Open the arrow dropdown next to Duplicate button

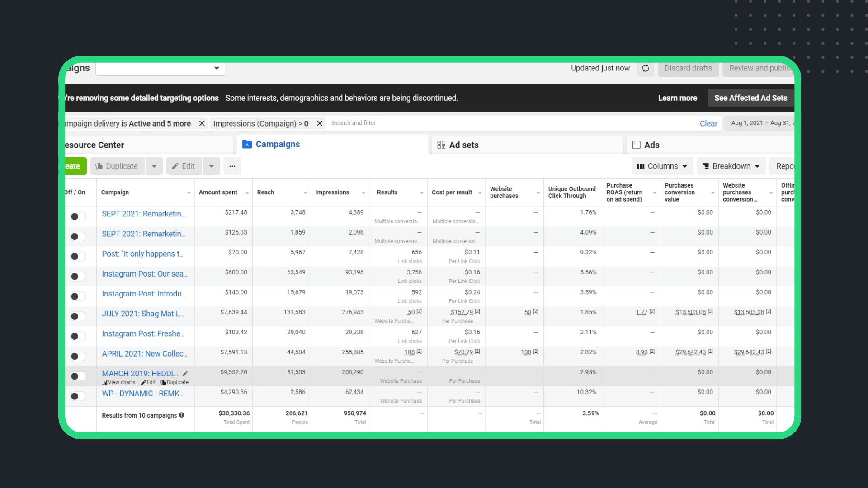(154, 166)
